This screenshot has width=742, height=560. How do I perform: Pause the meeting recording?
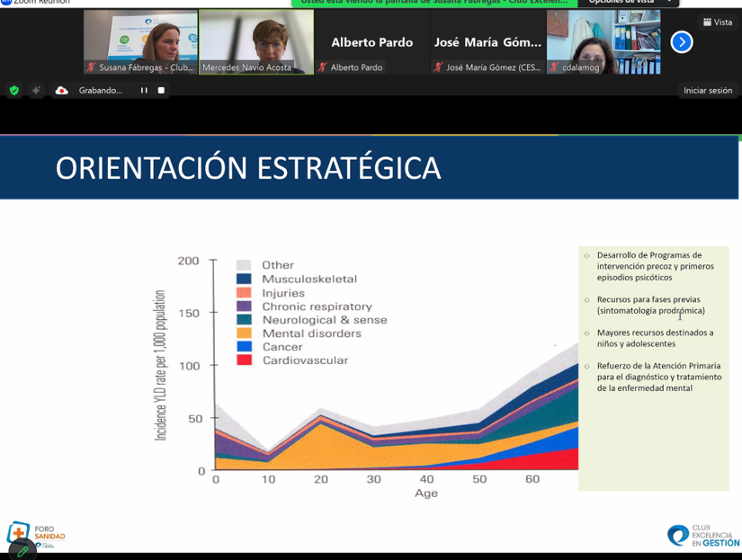[144, 91]
